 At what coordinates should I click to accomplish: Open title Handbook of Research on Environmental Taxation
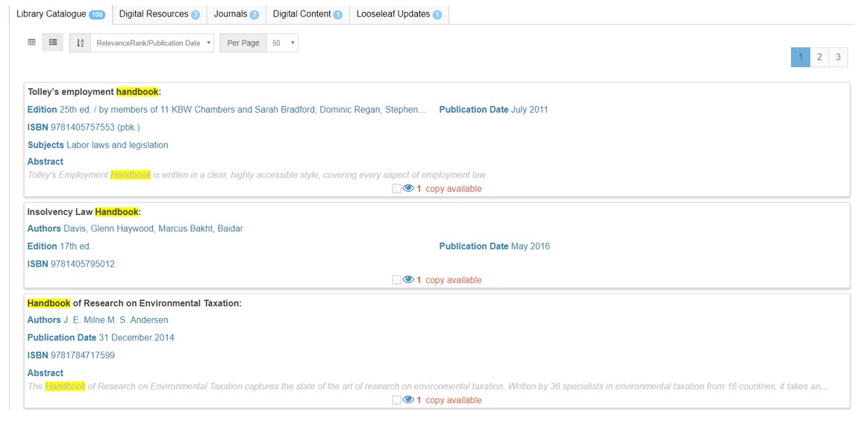point(134,303)
